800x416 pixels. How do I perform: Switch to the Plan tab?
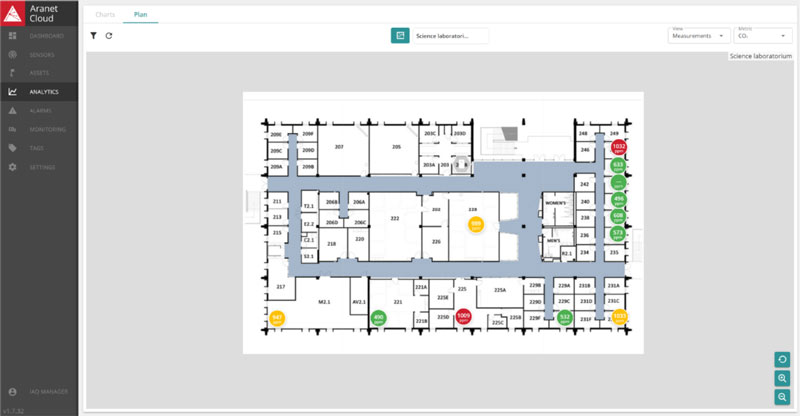[x=140, y=14]
